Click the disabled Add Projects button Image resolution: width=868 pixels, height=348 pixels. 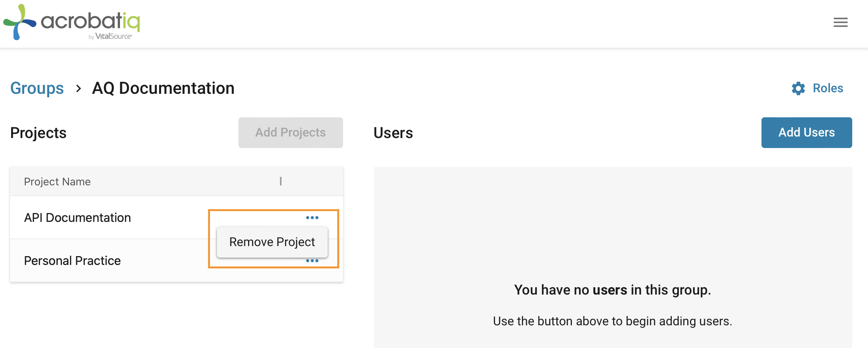click(290, 132)
